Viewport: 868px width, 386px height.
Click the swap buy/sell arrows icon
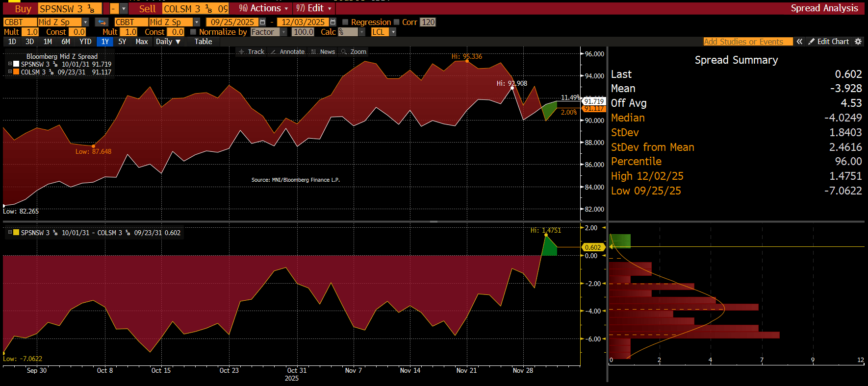[102, 22]
